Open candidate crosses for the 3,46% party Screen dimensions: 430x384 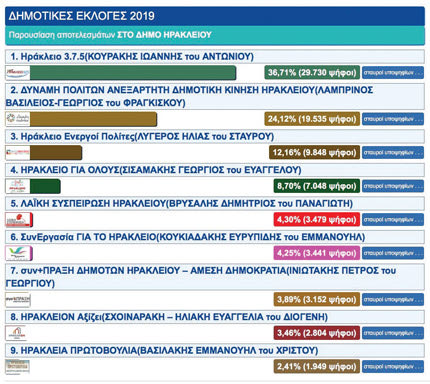(x=393, y=333)
